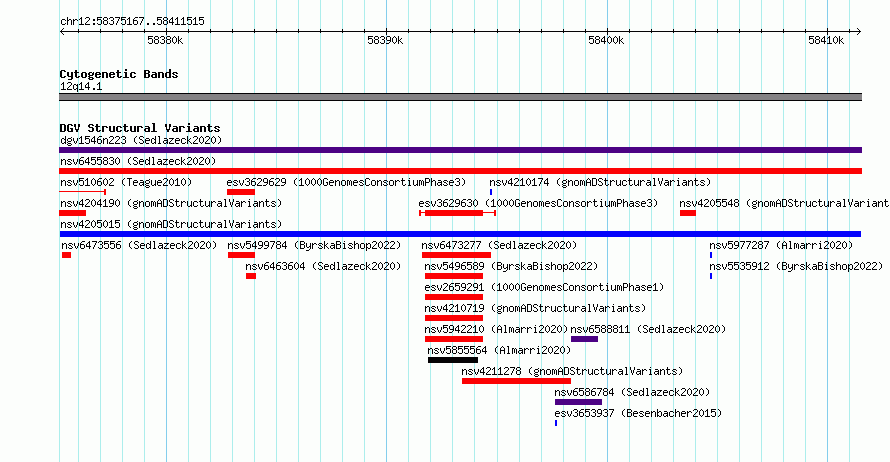
Task: Click the 58410k ruler label
Action: [826, 40]
